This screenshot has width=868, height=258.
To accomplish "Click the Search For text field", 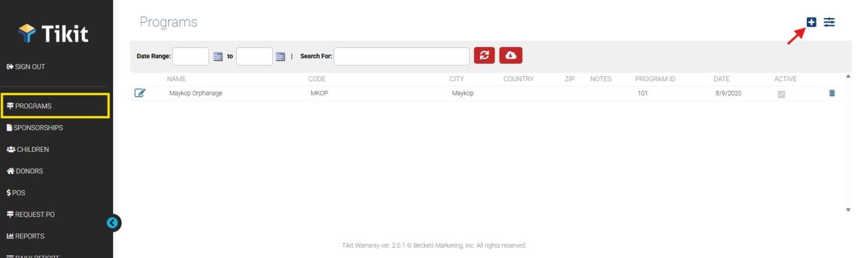I will (x=401, y=56).
